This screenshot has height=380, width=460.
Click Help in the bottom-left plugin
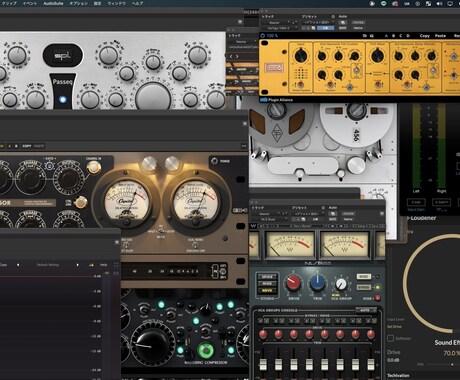104,265
